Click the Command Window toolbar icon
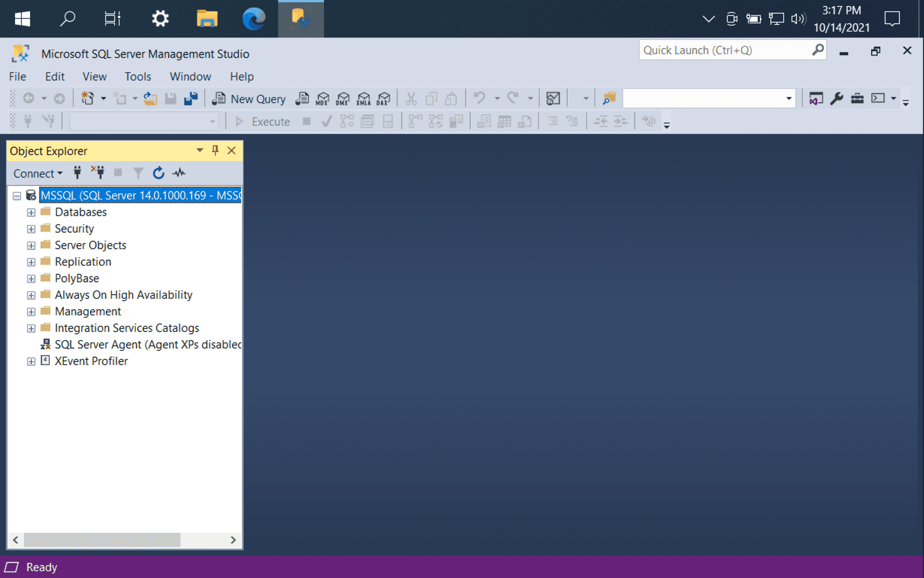Image resolution: width=924 pixels, height=578 pixels. point(878,98)
